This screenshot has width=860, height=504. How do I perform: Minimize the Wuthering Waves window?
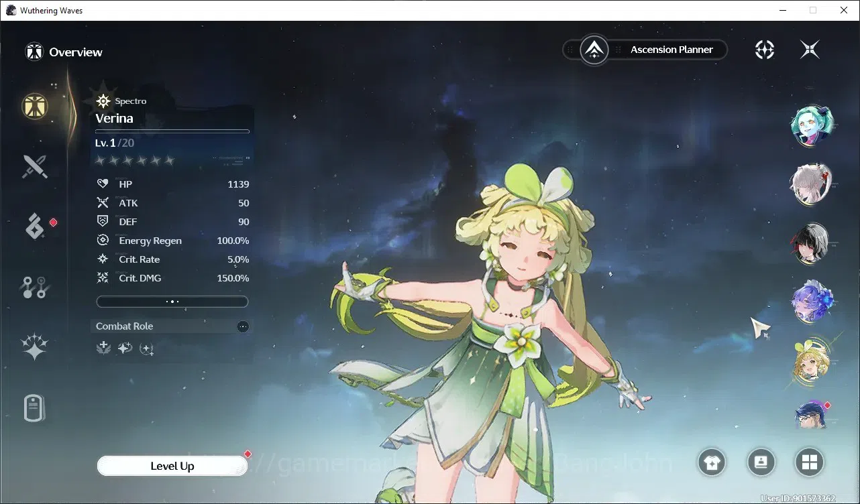pos(782,10)
